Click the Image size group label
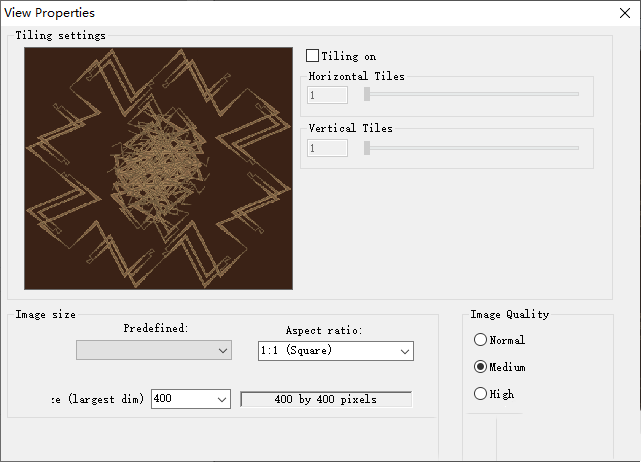The width and height of the screenshot is (641, 462). click(45, 315)
